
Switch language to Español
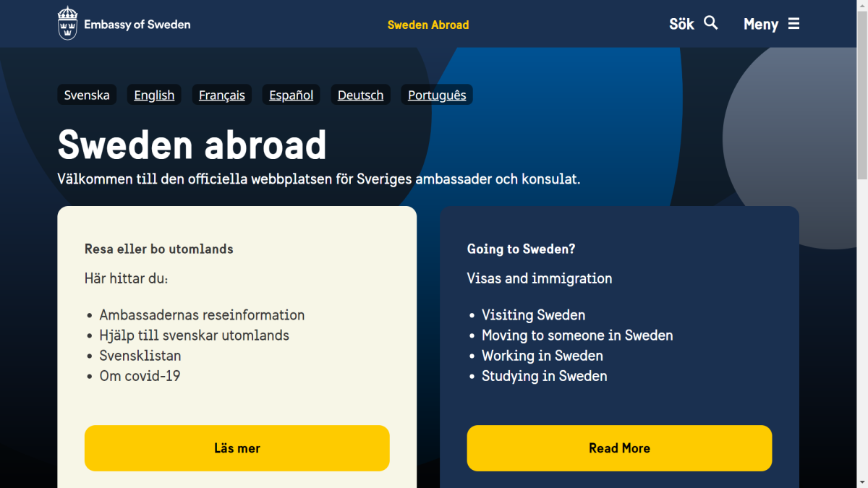[x=292, y=95]
